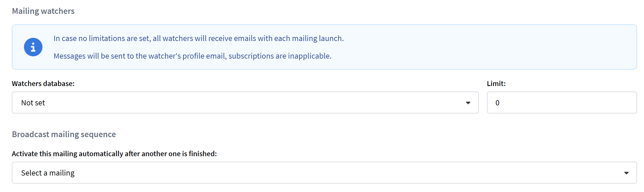Click the Mailing watchers heading
The width and height of the screenshot is (644, 192).
click(43, 11)
